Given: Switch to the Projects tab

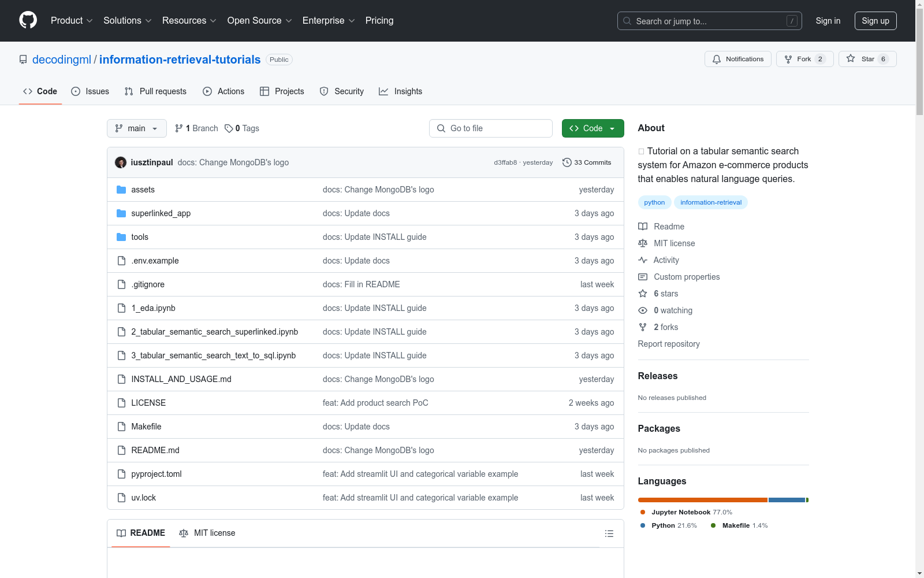Looking at the screenshot, I should [x=282, y=91].
